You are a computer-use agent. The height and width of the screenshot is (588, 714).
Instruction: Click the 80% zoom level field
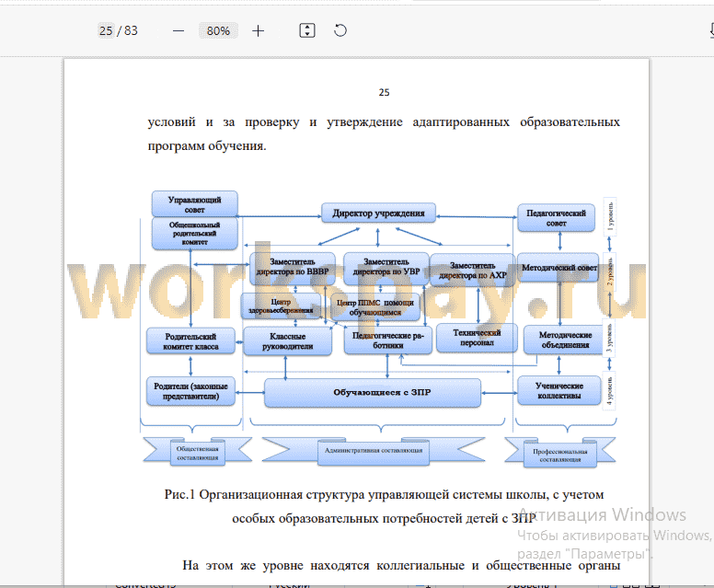(x=218, y=30)
